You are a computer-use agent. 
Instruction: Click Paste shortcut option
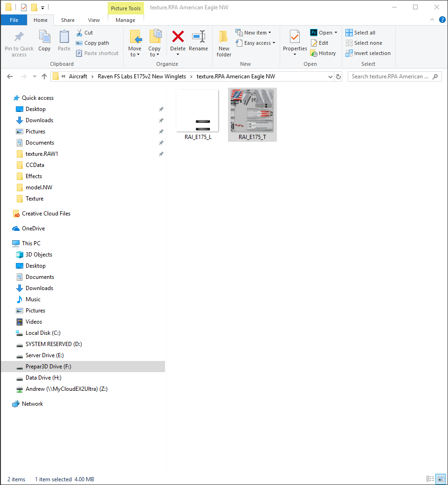[x=97, y=53]
